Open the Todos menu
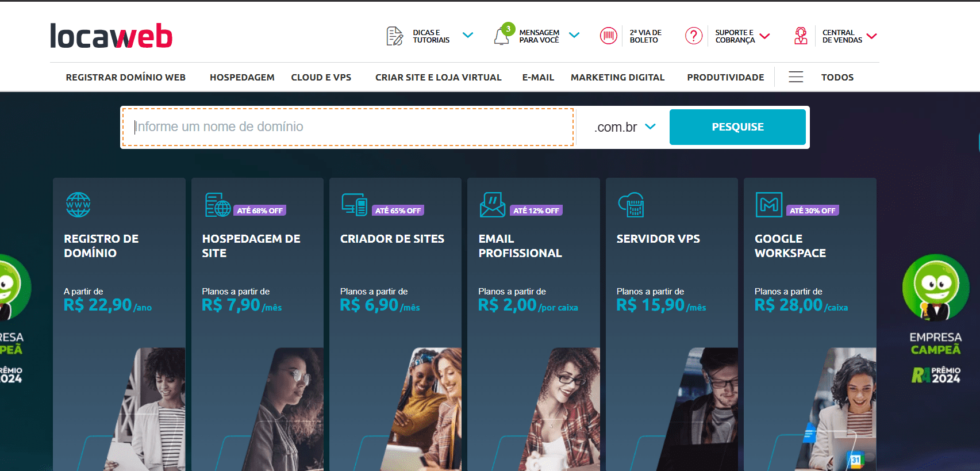The width and height of the screenshot is (980, 471). [837, 77]
